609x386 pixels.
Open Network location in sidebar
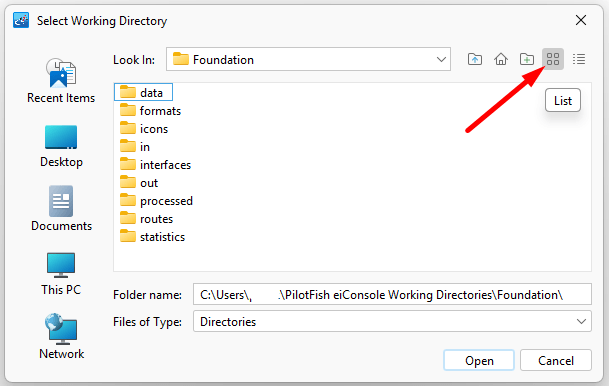(x=61, y=337)
